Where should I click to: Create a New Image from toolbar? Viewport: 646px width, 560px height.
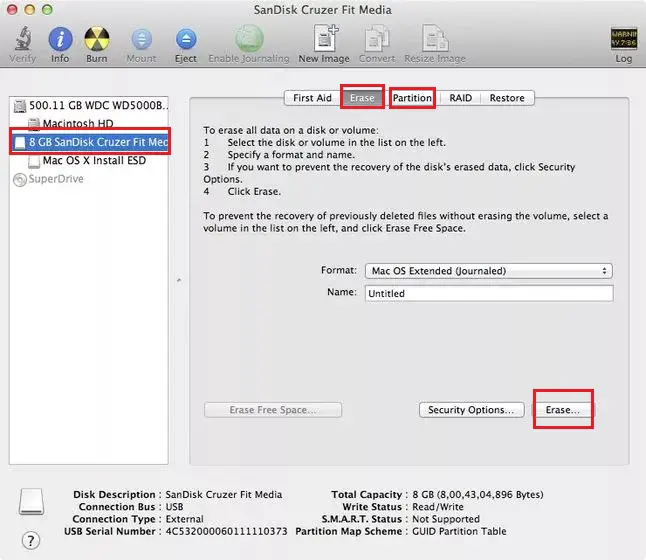coord(325,38)
